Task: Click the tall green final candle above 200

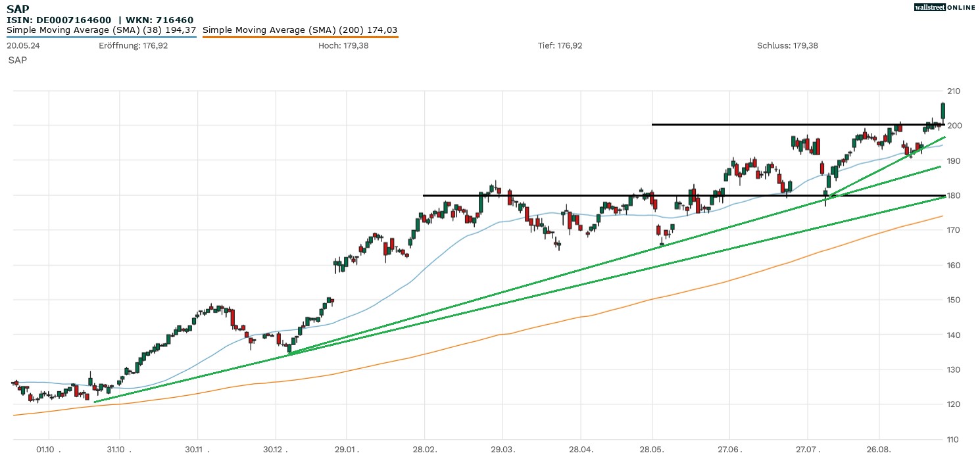Action: pyautogui.click(x=943, y=110)
